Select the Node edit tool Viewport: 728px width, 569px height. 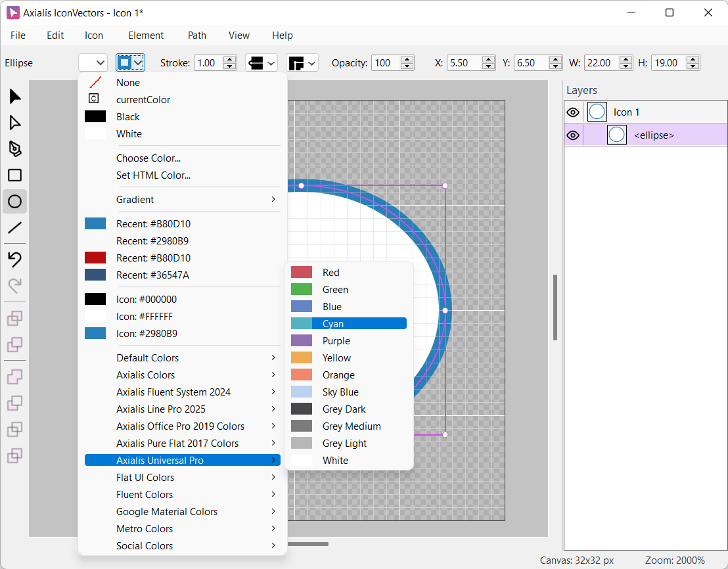point(14,123)
